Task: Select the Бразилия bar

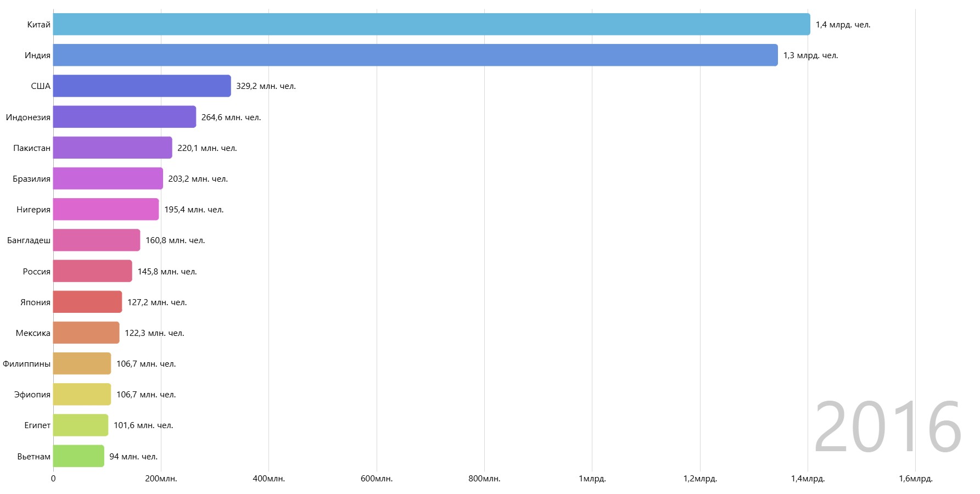Action: [x=108, y=178]
